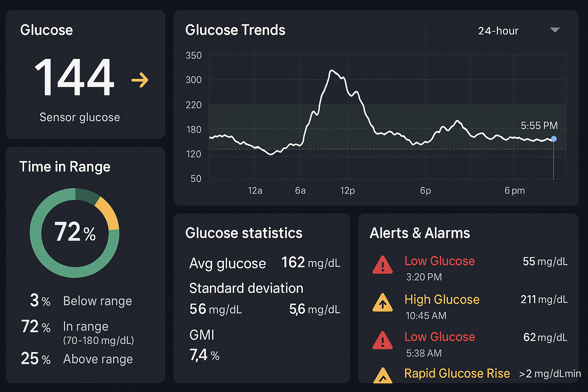Click the yellow High Glucose warning icon
The width and height of the screenshot is (588, 392).
click(382, 303)
